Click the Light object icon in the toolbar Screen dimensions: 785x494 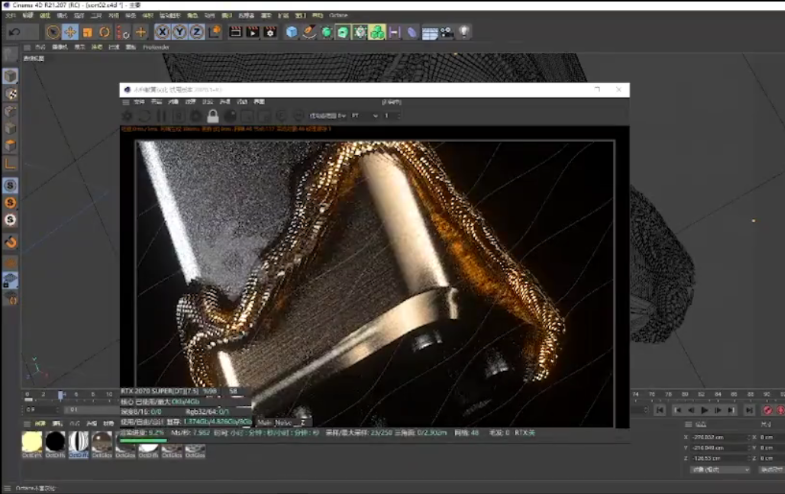click(x=465, y=32)
